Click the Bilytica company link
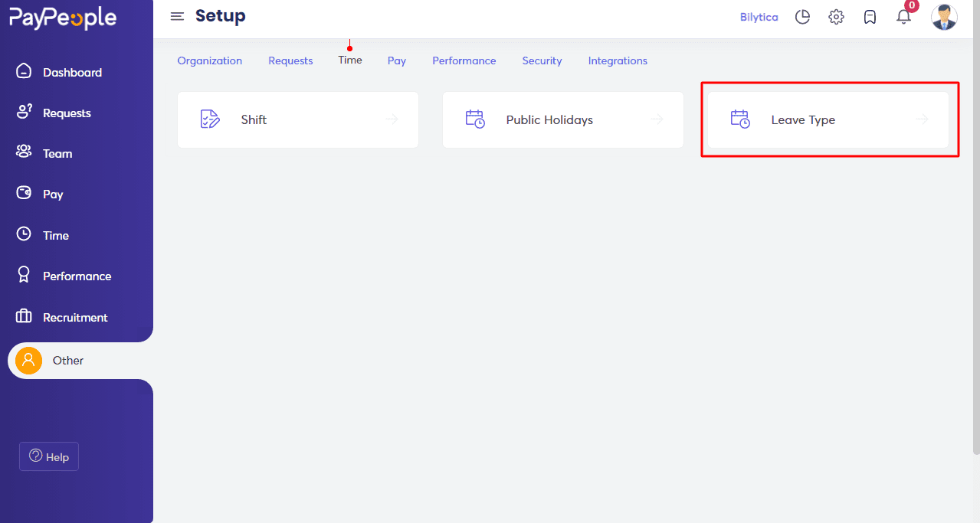Viewport: 980px width, 523px height. point(759,17)
